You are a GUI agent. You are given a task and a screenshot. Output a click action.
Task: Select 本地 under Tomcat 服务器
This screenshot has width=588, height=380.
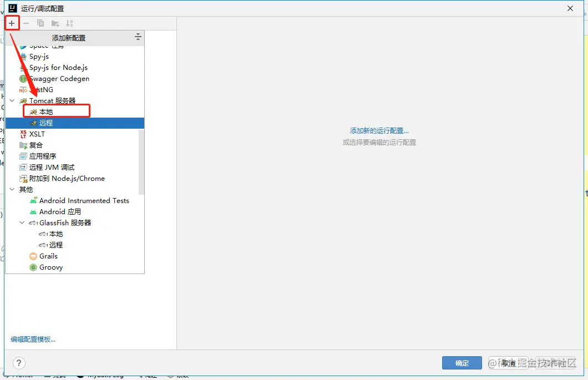pos(75,112)
